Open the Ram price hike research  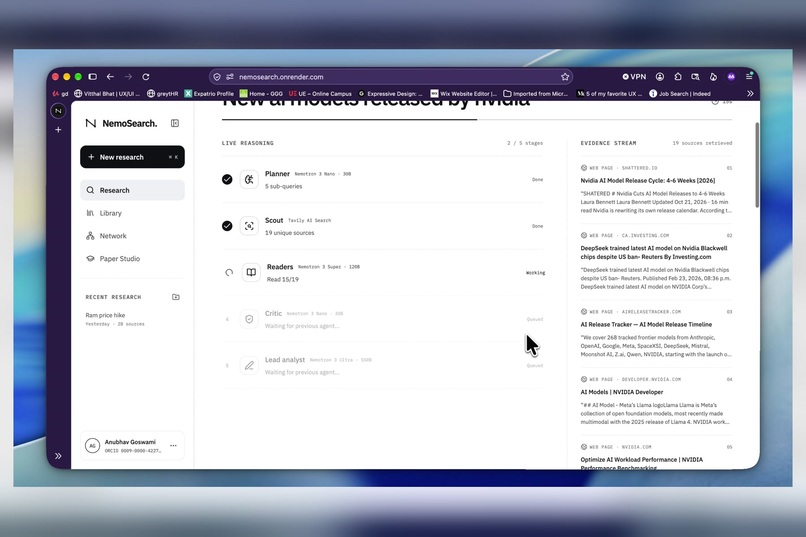pos(115,319)
